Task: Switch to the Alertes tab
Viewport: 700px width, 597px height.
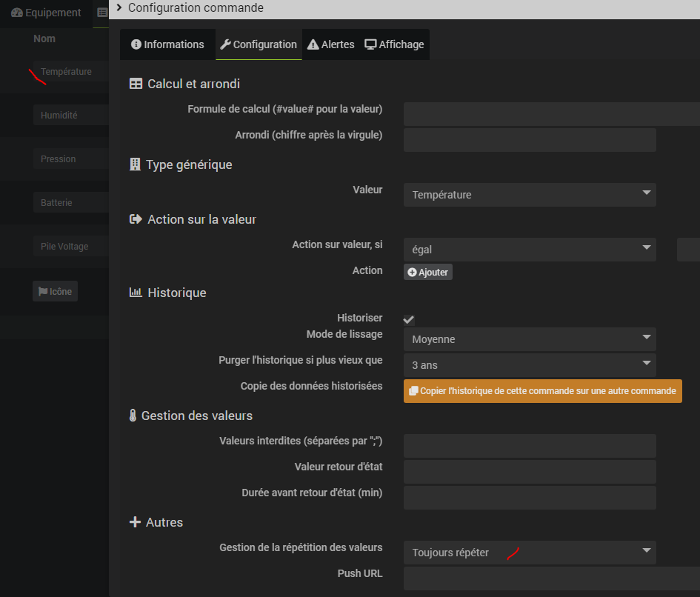Action: coord(331,44)
